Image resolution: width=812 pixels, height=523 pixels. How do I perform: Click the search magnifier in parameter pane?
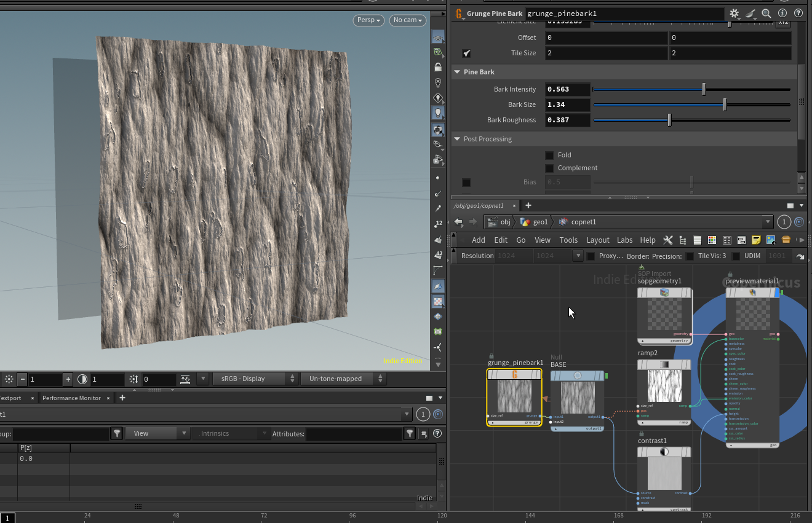tap(766, 13)
